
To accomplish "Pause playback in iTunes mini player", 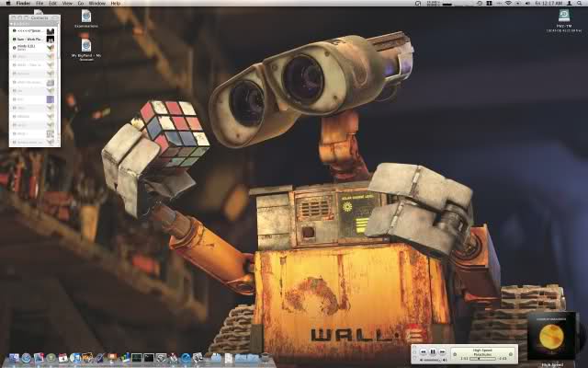I will pyautogui.click(x=433, y=351).
